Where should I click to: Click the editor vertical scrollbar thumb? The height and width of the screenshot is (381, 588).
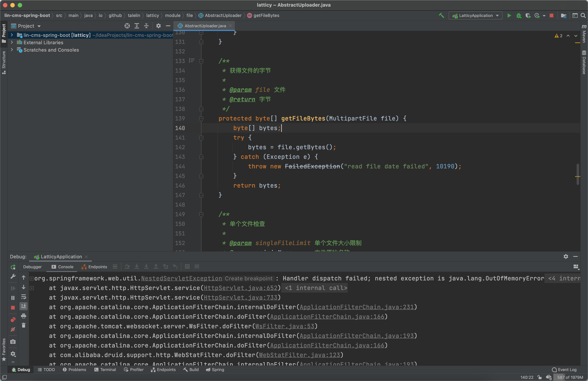pos(578,174)
